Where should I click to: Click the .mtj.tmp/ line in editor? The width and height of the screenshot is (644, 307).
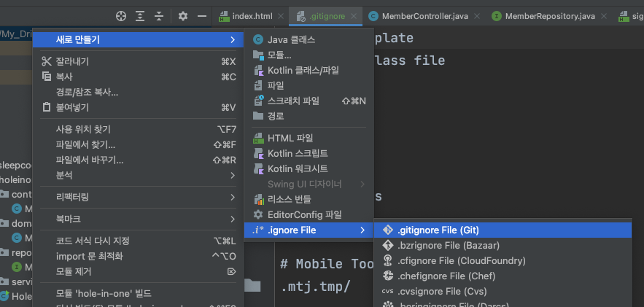click(315, 287)
